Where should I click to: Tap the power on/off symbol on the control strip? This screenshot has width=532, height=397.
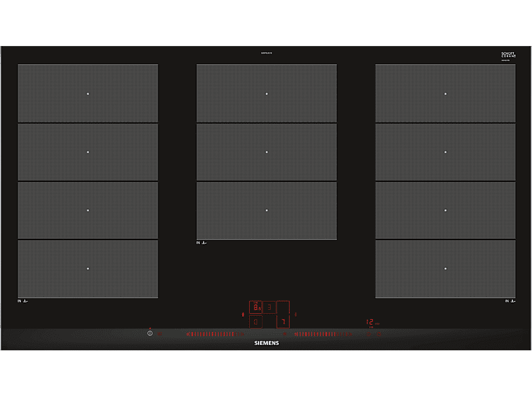click(150, 333)
